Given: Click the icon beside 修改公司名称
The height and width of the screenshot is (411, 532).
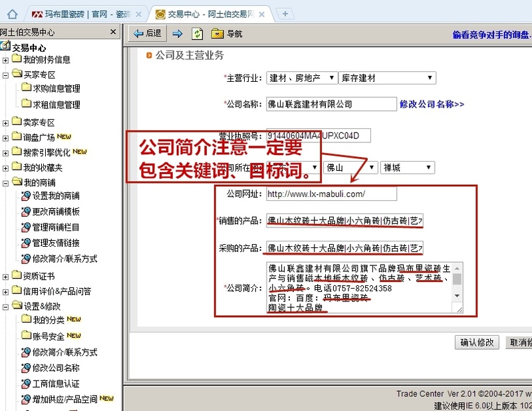Looking at the screenshot, I should (26, 368).
